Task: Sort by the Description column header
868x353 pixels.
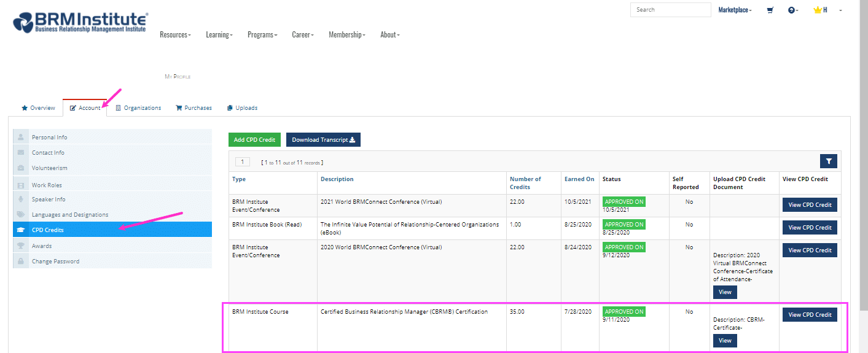Action: coord(337,179)
